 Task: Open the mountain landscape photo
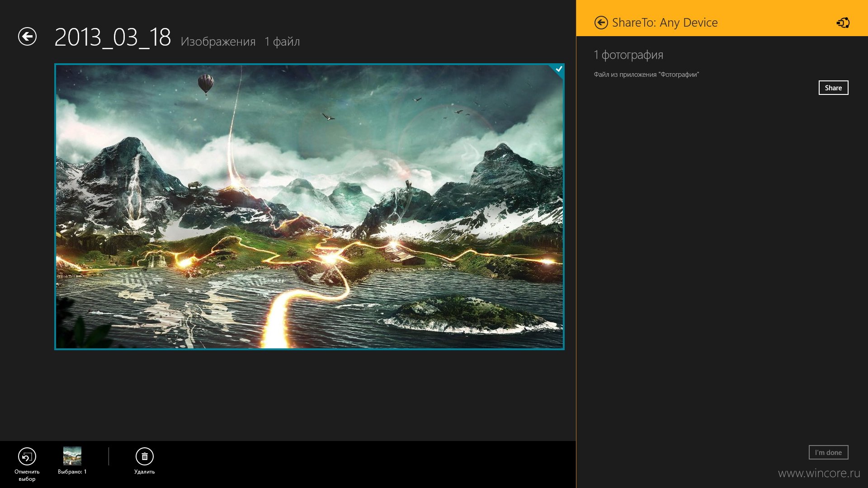point(309,206)
